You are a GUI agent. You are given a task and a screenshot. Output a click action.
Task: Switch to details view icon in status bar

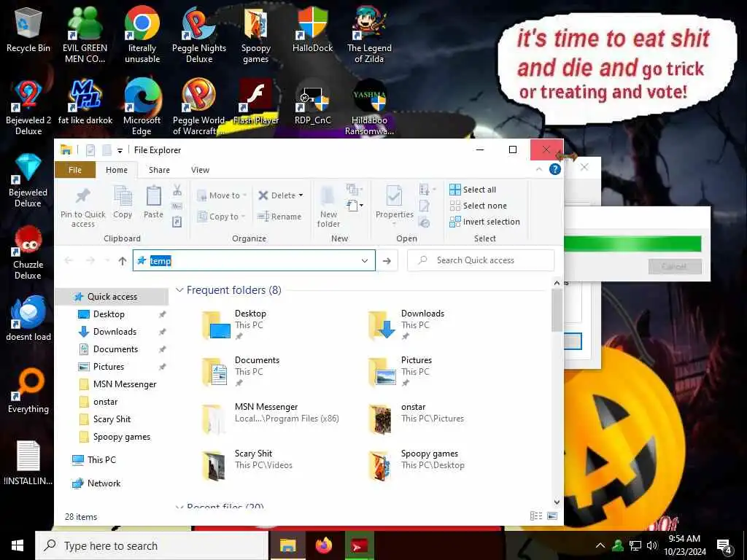(x=536, y=516)
